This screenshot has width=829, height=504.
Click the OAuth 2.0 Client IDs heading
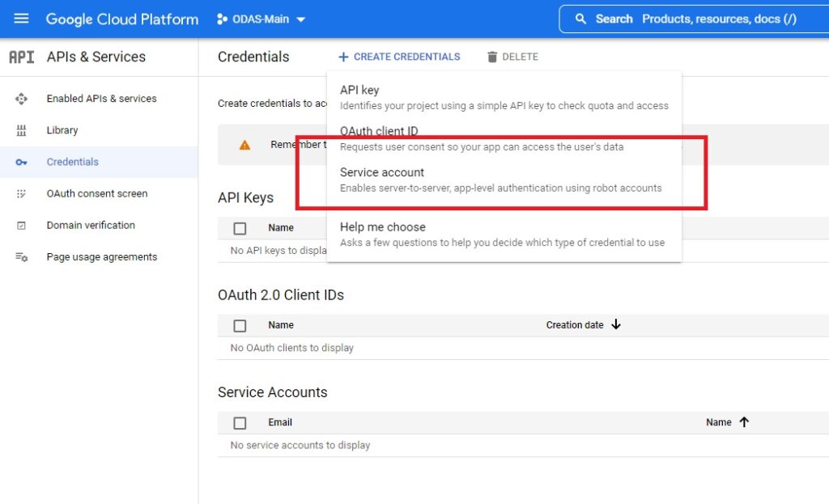coord(281,294)
